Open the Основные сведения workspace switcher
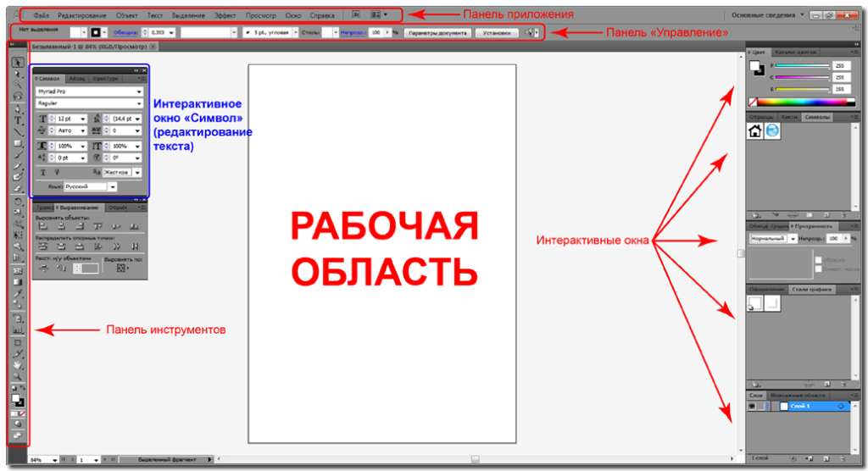The height and width of the screenshot is (471, 868). click(768, 15)
